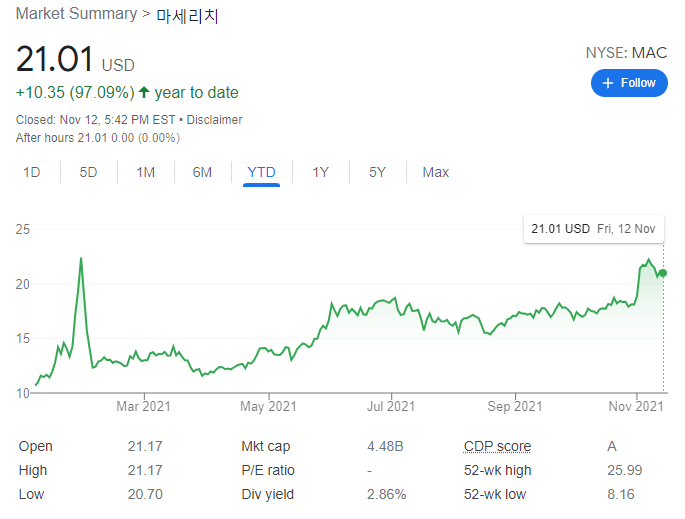This screenshot has height=519, width=685.
Task: Click the Market Summary breadcrumb
Action: [x=76, y=14]
